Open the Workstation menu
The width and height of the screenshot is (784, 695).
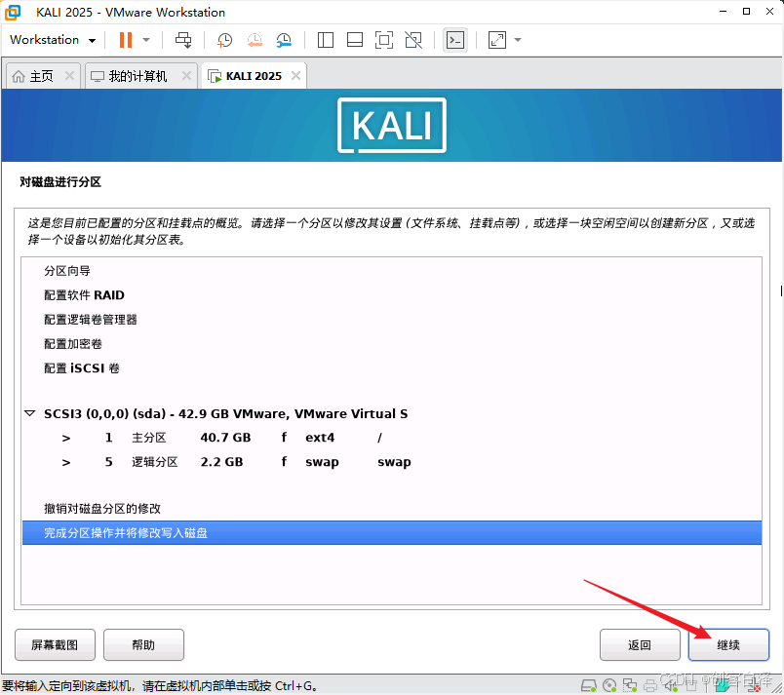point(53,40)
